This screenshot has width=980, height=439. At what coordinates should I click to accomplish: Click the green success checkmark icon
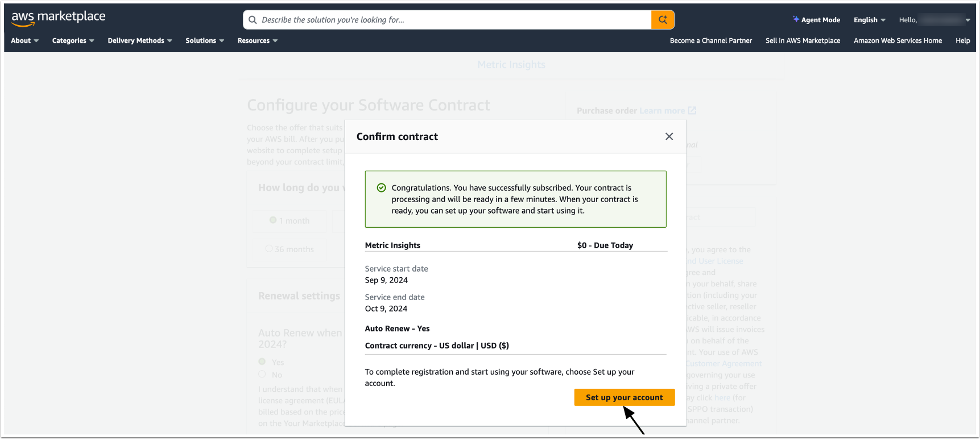click(x=382, y=188)
